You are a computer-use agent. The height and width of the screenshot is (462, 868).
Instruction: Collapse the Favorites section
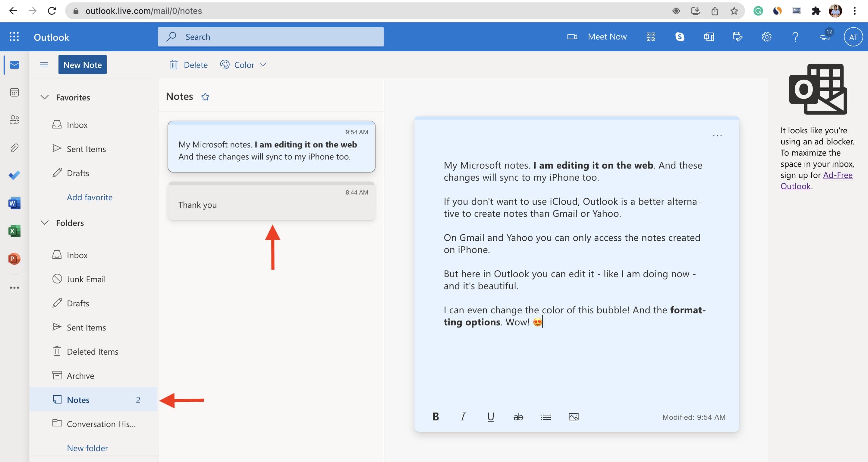pos(44,97)
